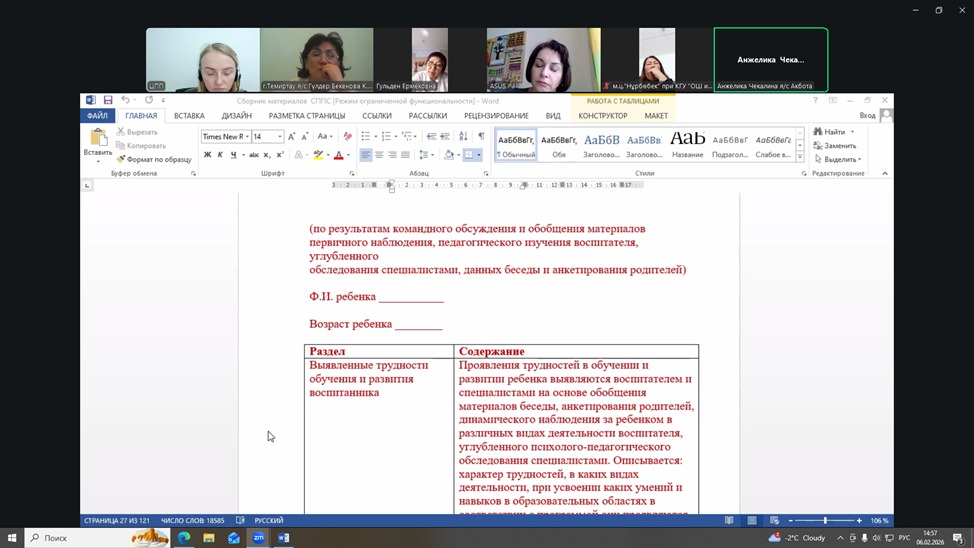Save the document with the floppy disk icon
The image size is (974, 548).
pyautogui.click(x=107, y=100)
